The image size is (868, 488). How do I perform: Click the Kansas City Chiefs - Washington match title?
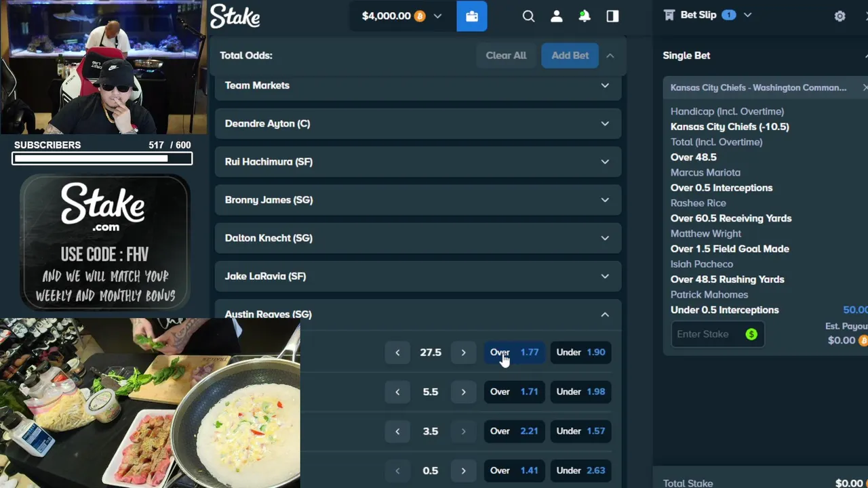tap(758, 87)
